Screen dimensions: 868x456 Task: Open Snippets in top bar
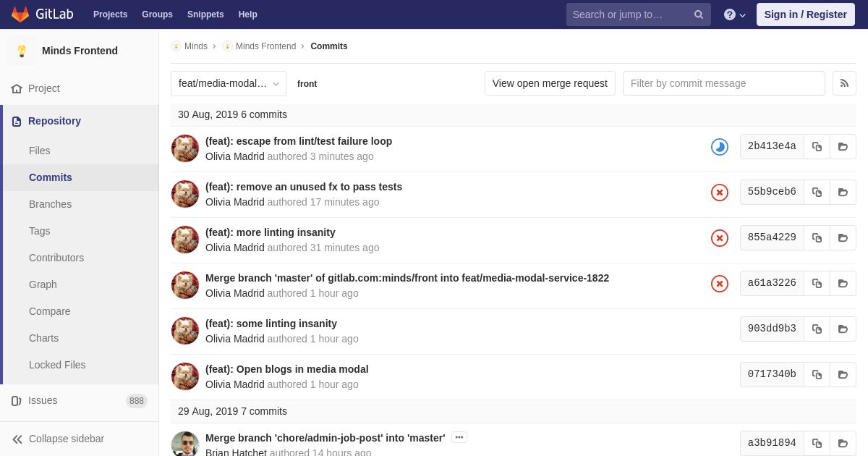point(205,14)
